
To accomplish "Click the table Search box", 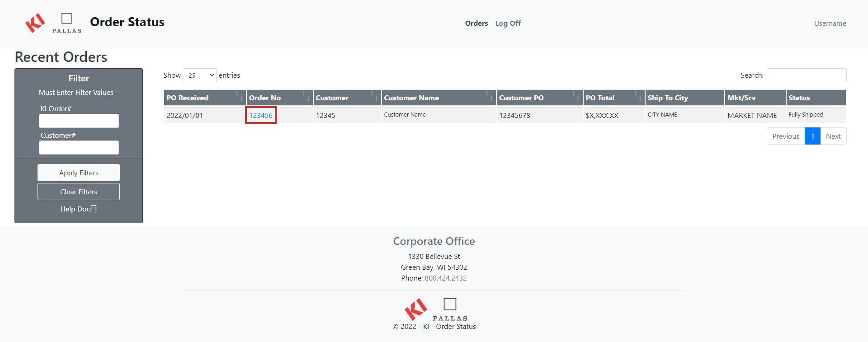I will click(806, 75).
